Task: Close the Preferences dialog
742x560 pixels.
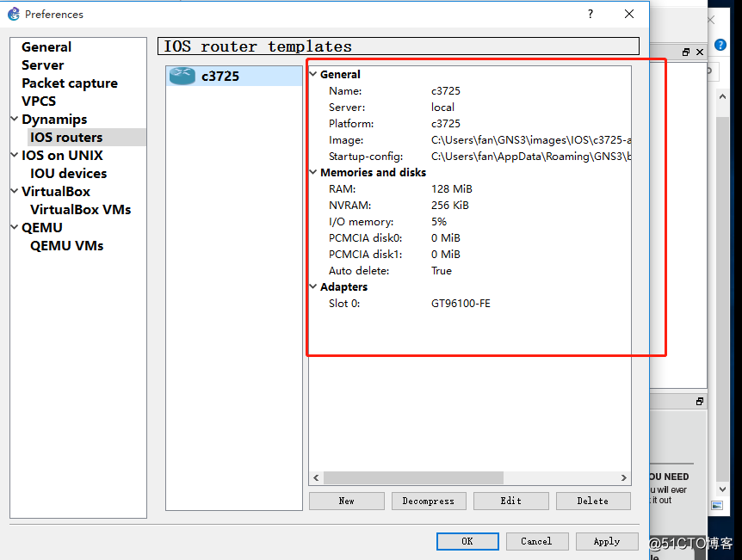Action: tap(629, 14)
